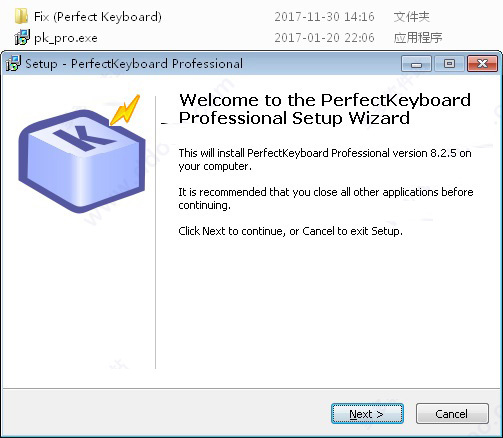
Task: Close the Setup wizard window
Action: (482, 63)
